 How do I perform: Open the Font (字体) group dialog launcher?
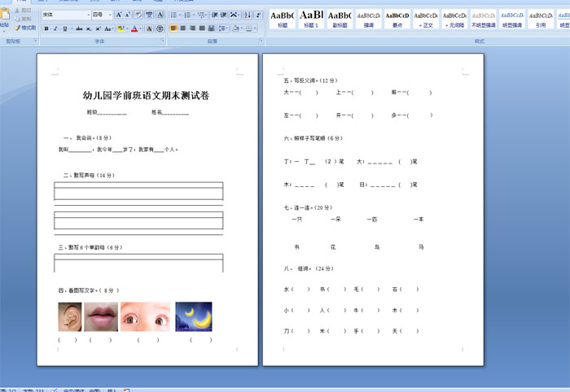click(x=163, y=41)
